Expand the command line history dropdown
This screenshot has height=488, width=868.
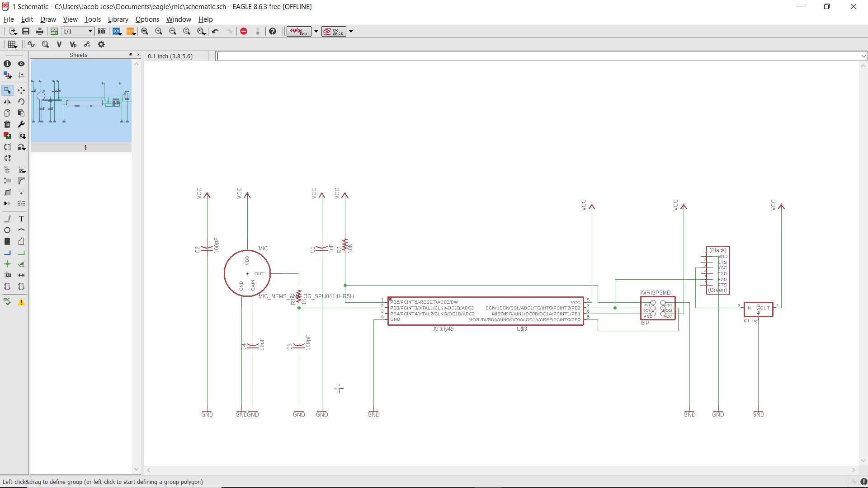point(863,56)
